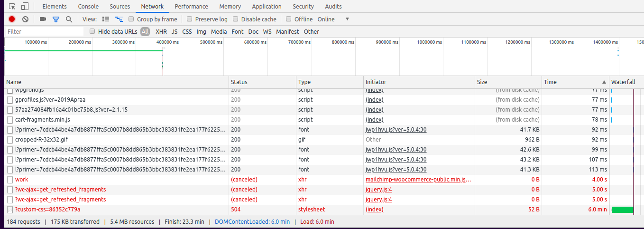This screenshot has width=644, height=229.
Task: Enable the Preserve log checkbox
Action: point(190,19)
